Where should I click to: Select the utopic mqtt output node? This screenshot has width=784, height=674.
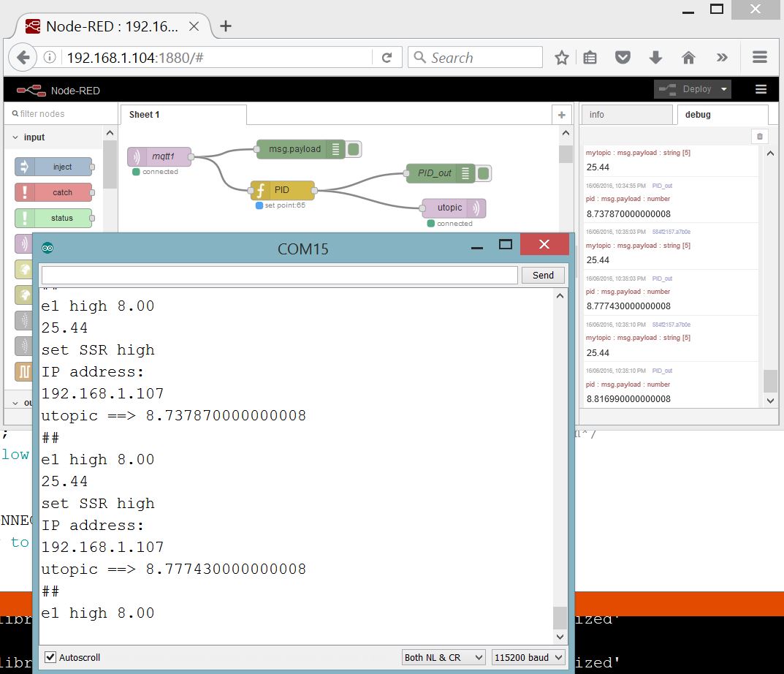[x=454, y=208]
